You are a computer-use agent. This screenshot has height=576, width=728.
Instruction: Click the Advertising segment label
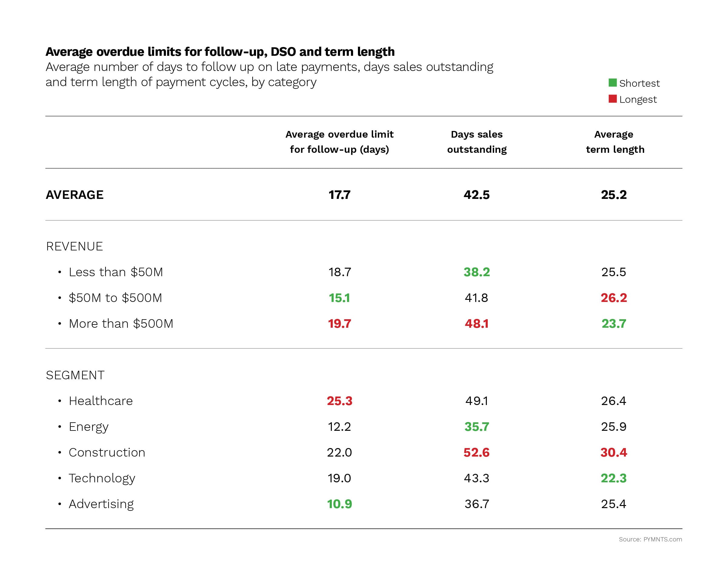(x=101, y=504)
